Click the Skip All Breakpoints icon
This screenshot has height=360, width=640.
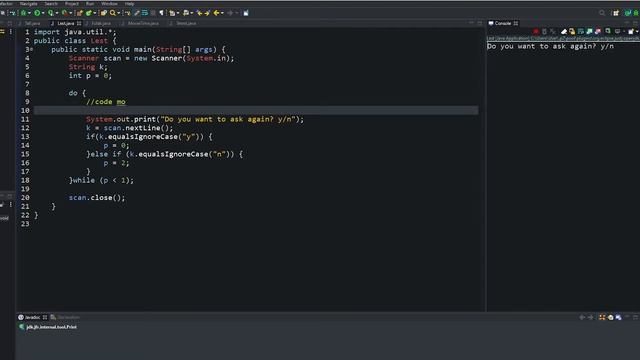pyautogui.click(x=12, y=13)
